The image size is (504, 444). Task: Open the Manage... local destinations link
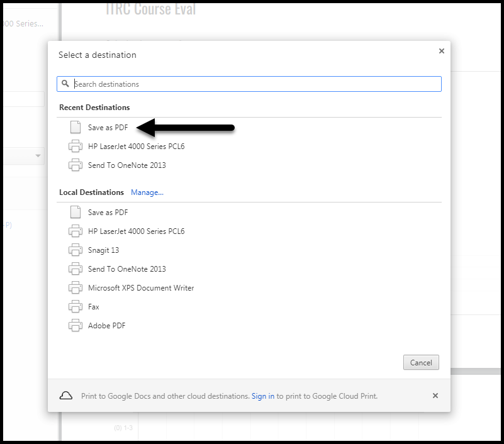(147, 192)
